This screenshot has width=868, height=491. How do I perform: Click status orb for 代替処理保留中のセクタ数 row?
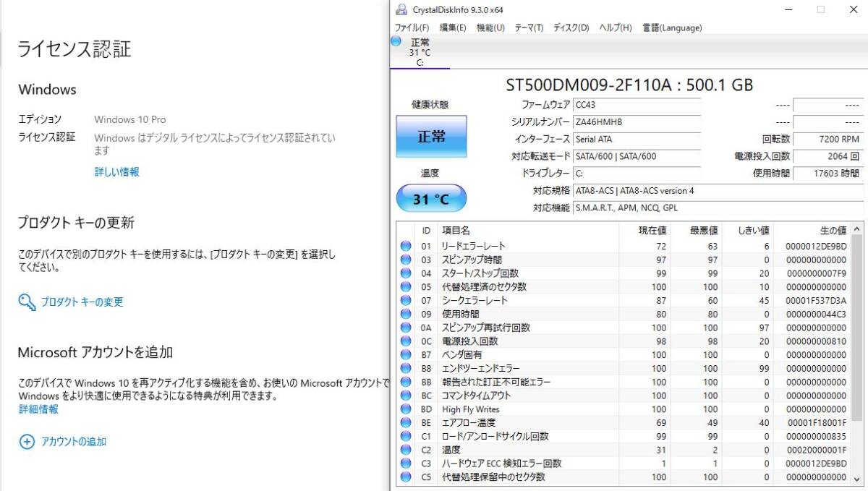point(406,477)
